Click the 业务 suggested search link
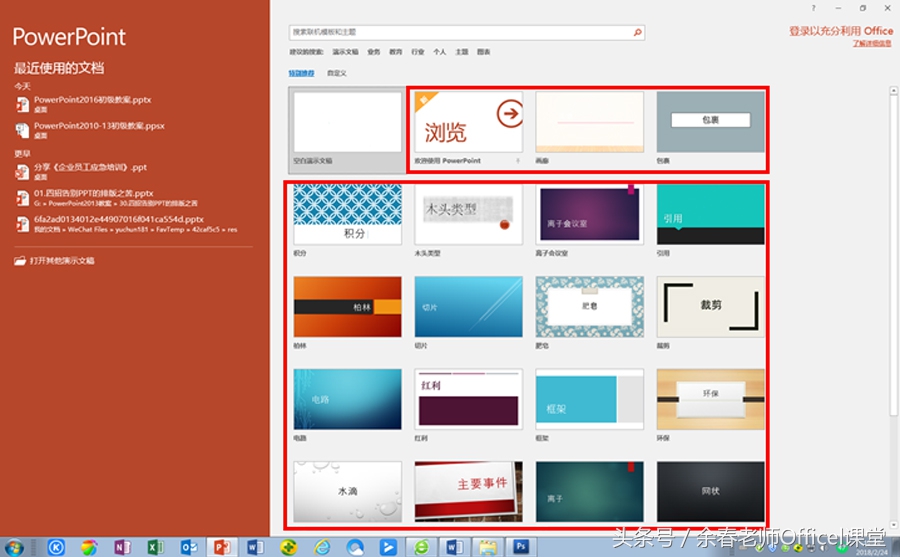This screenshot has height=557, width=900. (374, 52)
